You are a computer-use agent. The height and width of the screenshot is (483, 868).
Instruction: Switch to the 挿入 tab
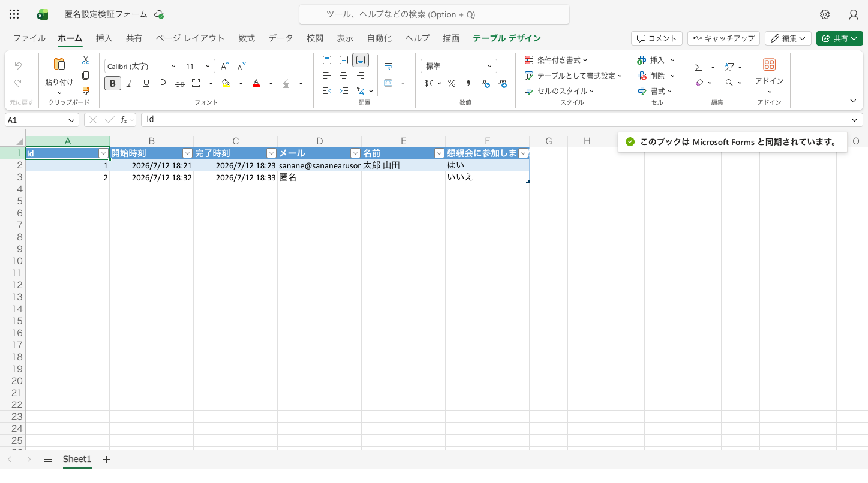[104, 38]
